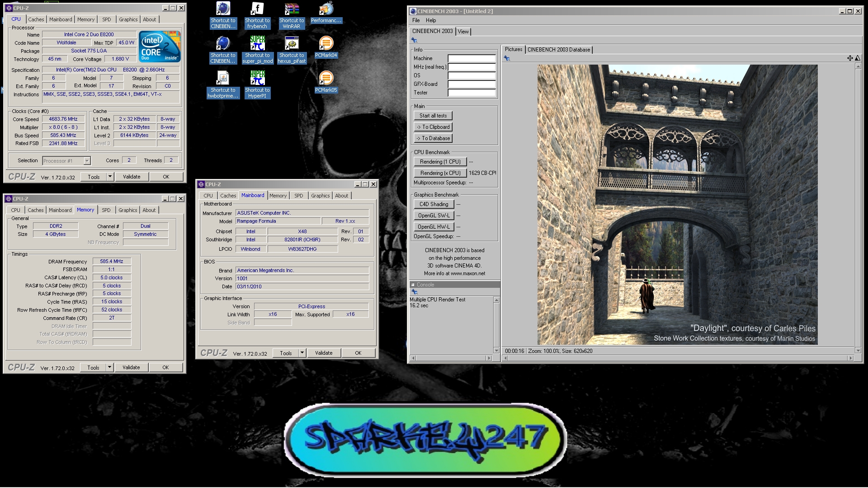Image resolution: width=868 pixels, height=488 pixels.
Task: Click the CINEBENCH 2003 title bar icon
Action: tap(413, 11)
